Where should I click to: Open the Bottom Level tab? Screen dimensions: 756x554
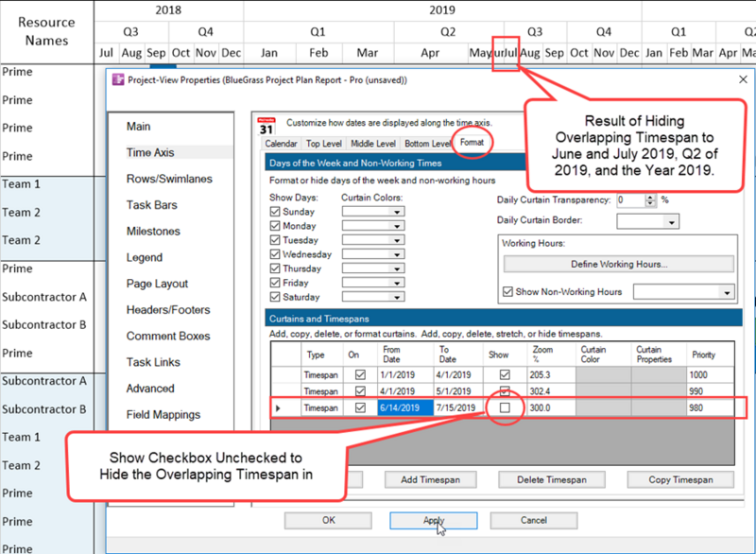click(x=428, y=144)
